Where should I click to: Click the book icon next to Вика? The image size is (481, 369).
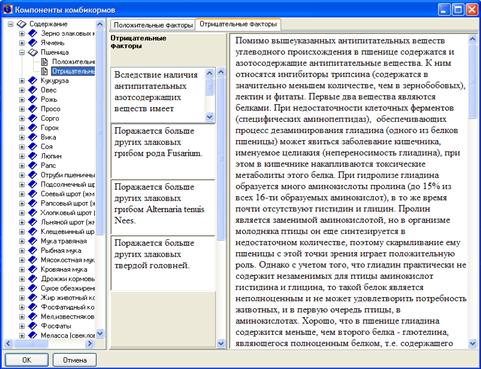(x=32, y=137)
